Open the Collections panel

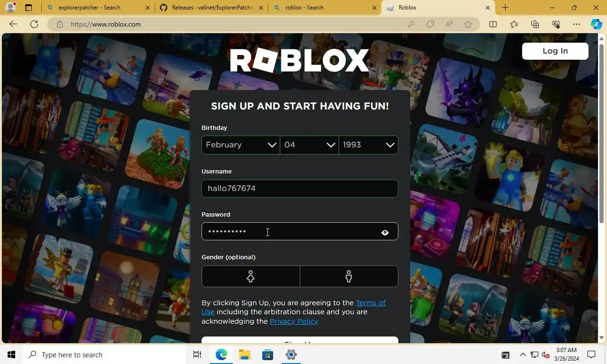535,24
